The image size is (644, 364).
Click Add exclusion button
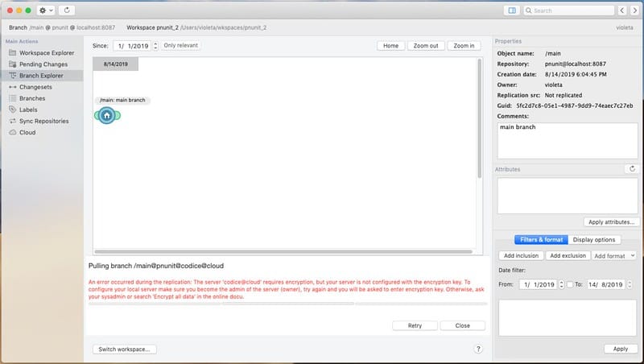[568, 256]
